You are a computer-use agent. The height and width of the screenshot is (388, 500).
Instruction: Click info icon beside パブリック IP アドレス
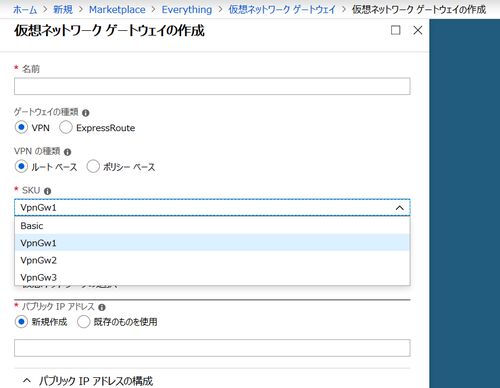[102, 307]
